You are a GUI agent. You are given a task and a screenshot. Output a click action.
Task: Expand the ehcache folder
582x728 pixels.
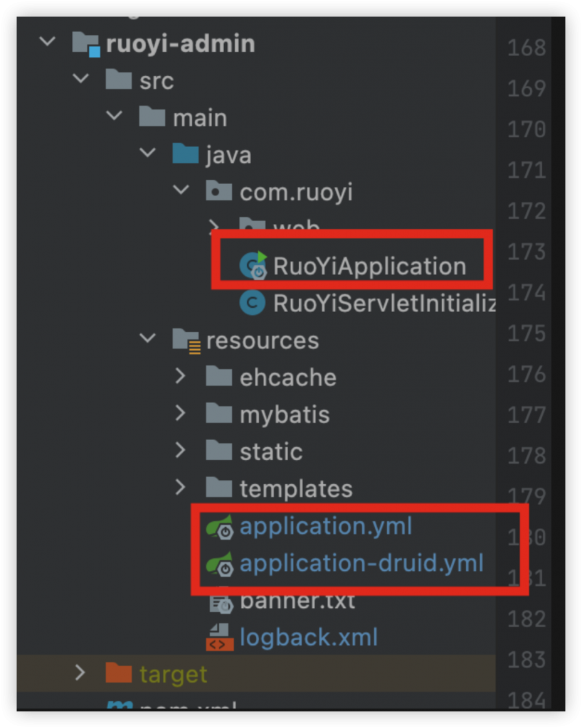[180, 376]
